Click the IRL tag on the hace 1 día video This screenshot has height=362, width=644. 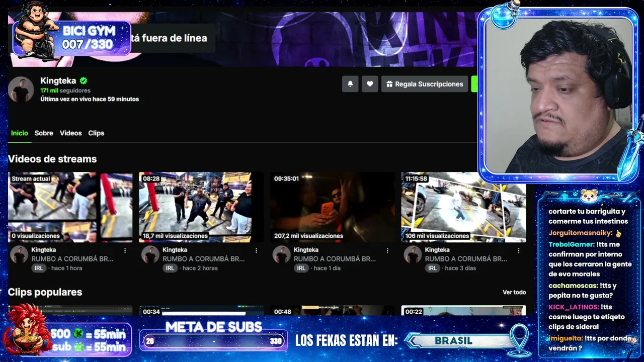point(301,268)
